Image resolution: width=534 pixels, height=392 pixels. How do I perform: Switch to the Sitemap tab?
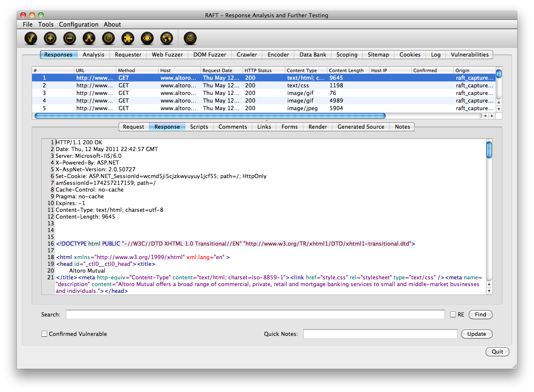point(378,54)
